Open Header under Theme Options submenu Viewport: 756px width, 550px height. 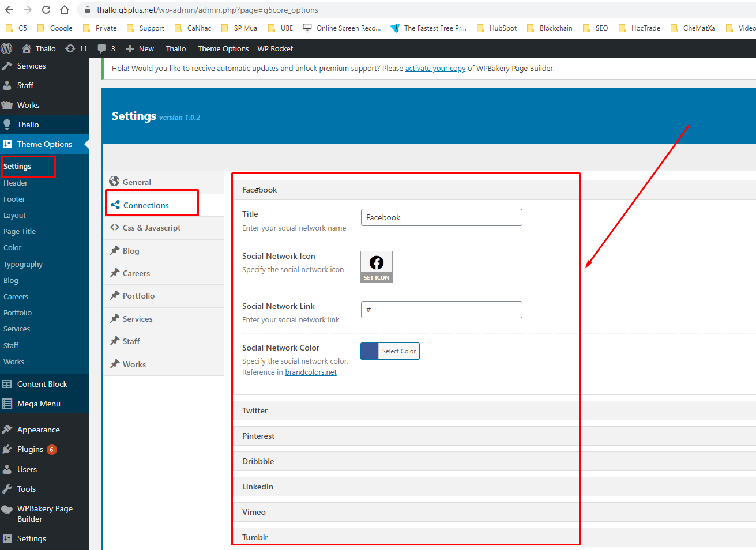pyautogui.click(x=16, y=183)
